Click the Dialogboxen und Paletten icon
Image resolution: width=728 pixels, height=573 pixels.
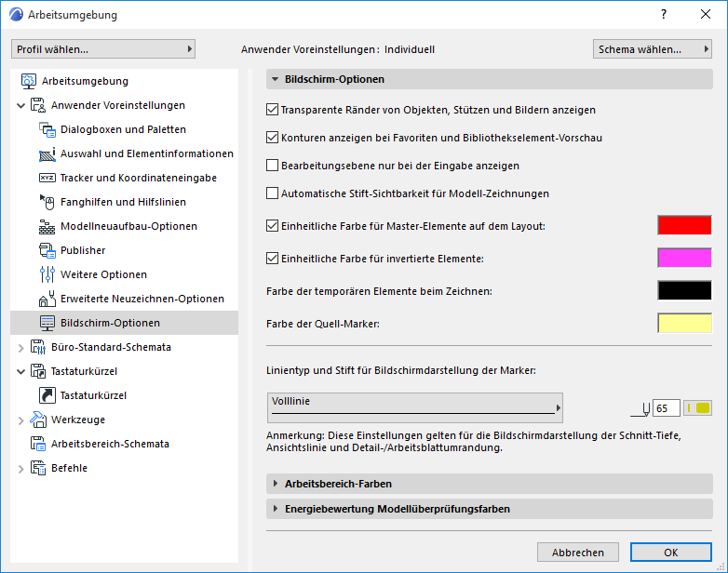(47, 129)
